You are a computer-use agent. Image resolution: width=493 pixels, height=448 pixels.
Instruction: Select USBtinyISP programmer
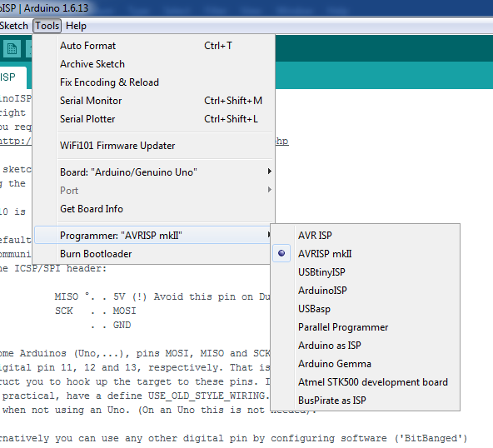coord(365,272)
